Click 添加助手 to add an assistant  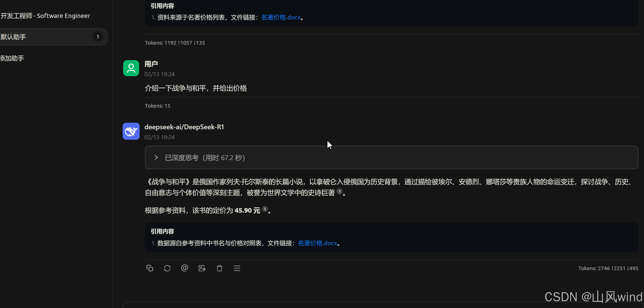click(12, 58)
